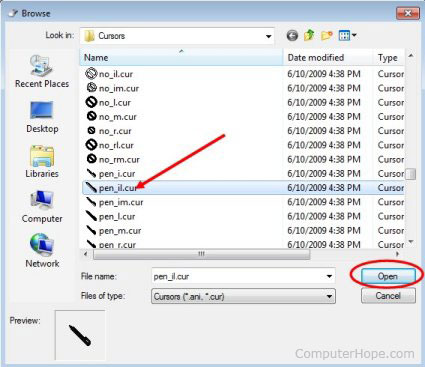Close the Browse dialog

[x=408, y=13]
